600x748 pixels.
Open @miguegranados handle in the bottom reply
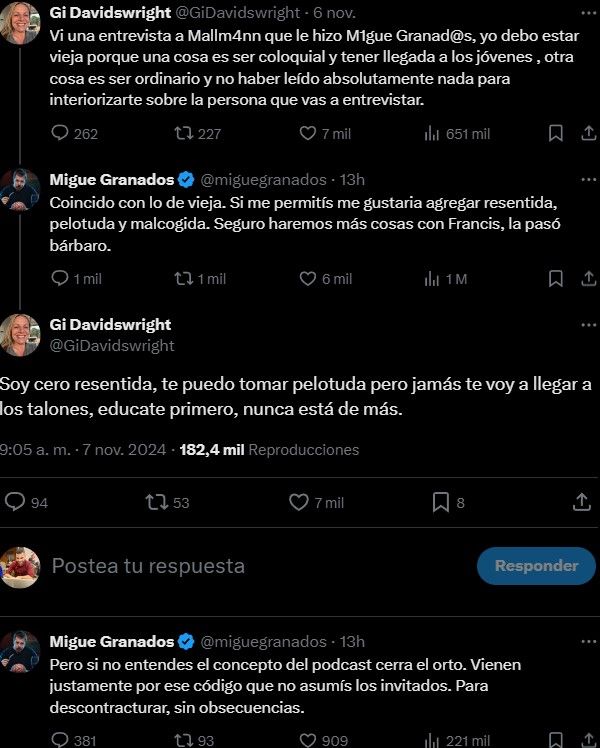(264, 641)
